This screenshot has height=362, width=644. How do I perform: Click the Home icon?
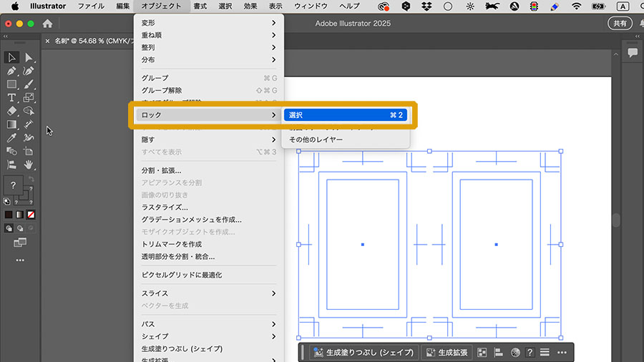pyautogui.click(x=48, y=24)
